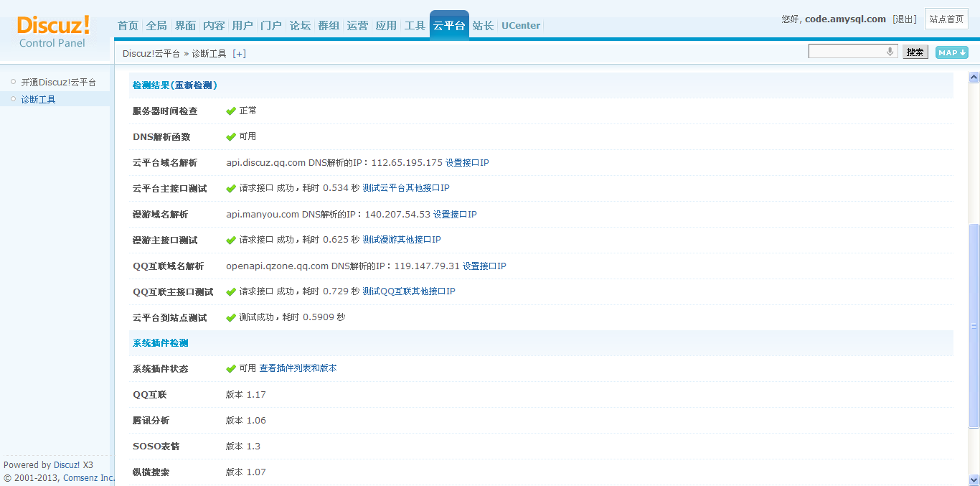The image size is (980, 486).
Task: Open the 云平台 tab
Action: click(449, 26)
